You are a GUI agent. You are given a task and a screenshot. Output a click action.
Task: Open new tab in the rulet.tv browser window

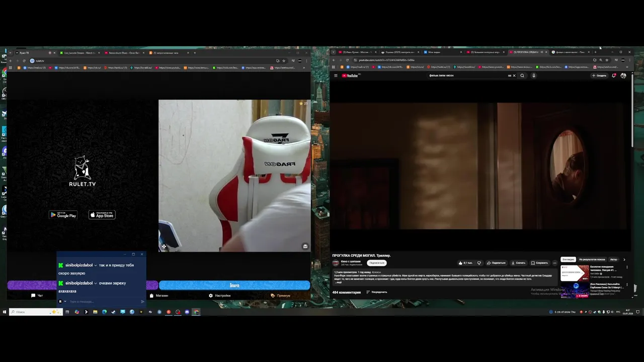click(x=195, y=53)
